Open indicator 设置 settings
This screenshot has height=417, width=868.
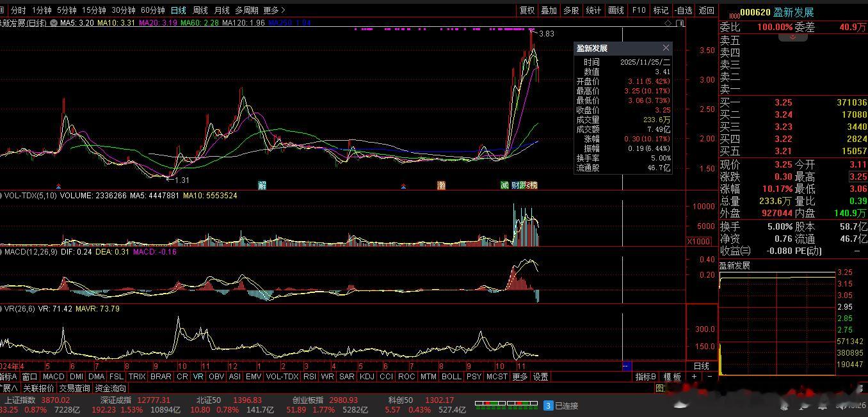coord(541,377)
